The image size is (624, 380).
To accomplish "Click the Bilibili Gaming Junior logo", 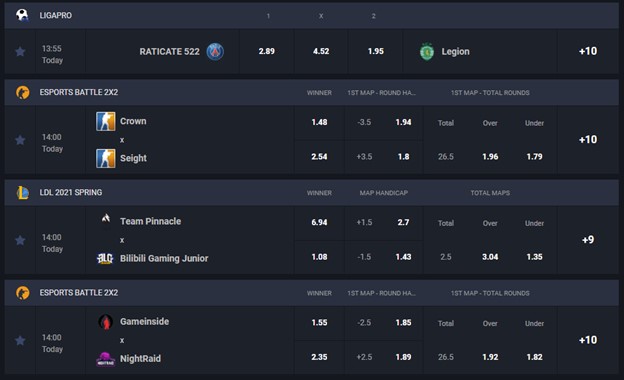I will point(105,258).
